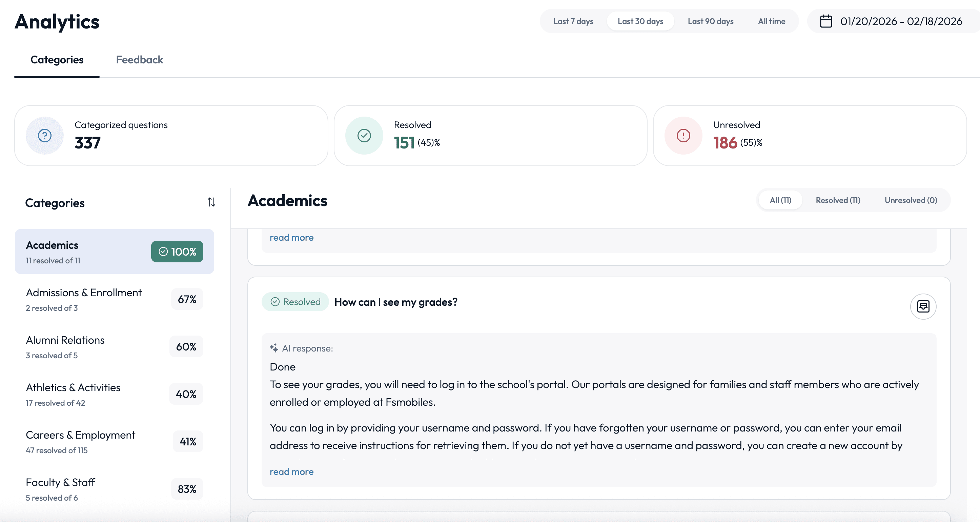Click the 41% badge for Careers & Employment

pos(188,442)
